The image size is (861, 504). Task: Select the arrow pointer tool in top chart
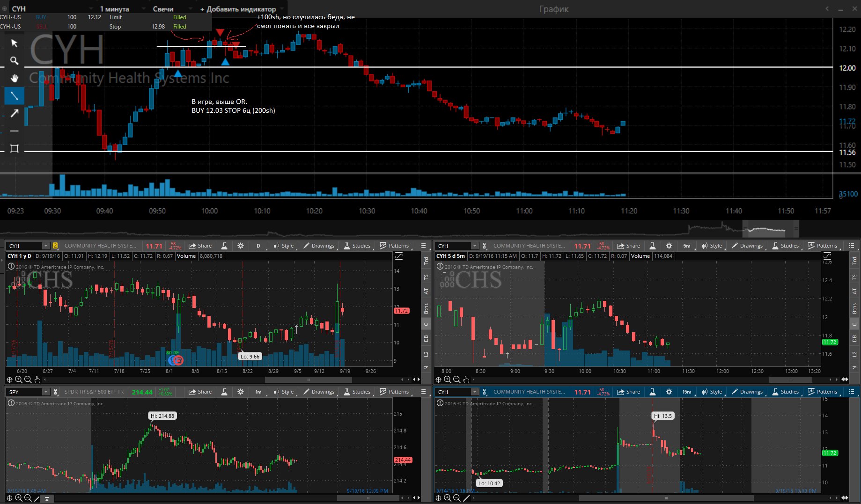click(15, 43)
